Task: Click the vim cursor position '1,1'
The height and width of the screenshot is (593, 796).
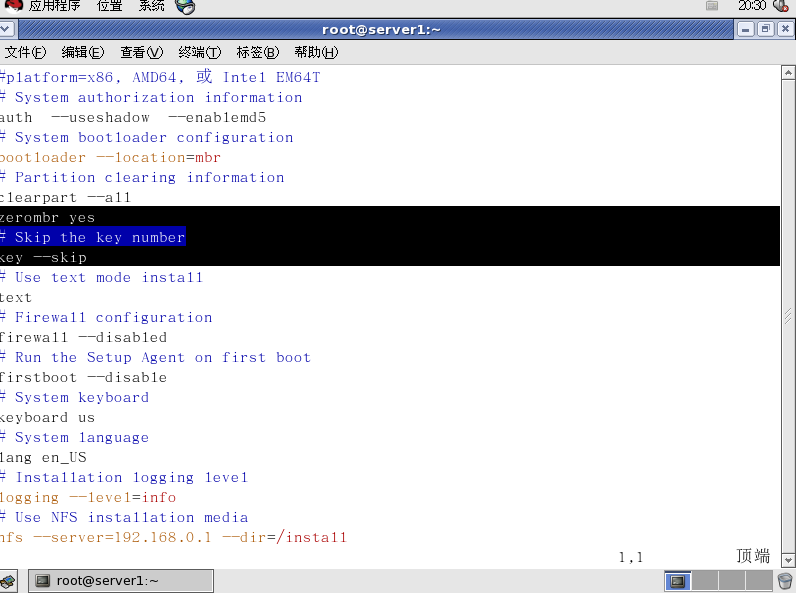Action: (x=631, y=557)
